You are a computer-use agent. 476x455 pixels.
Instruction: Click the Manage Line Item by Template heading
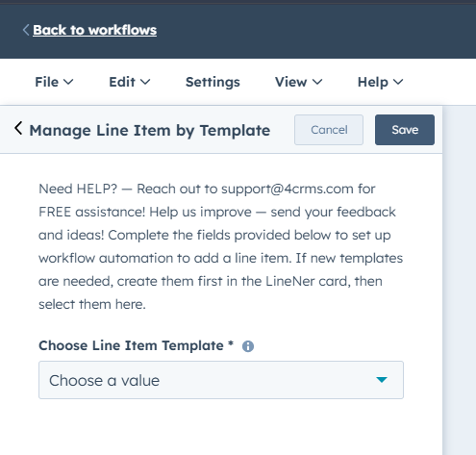click(150, 131)
